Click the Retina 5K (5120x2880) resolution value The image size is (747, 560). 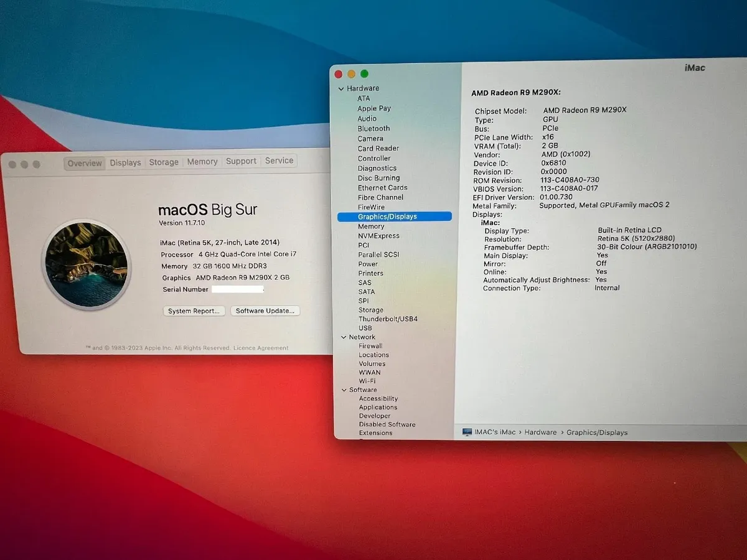point(636,238)
